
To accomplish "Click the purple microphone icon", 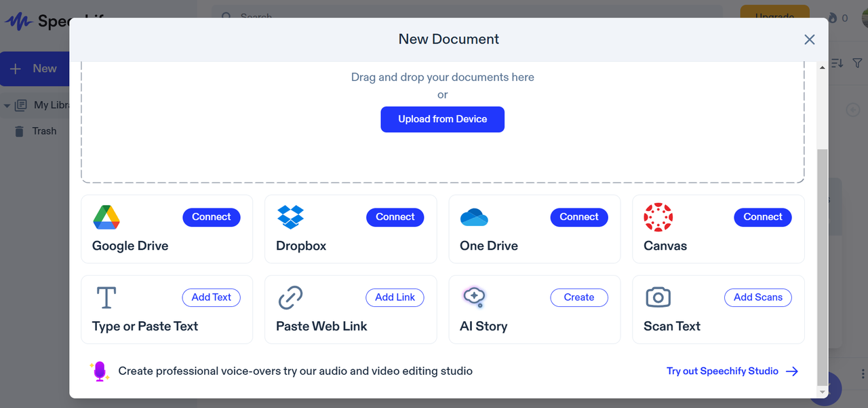I will (100, 371).
